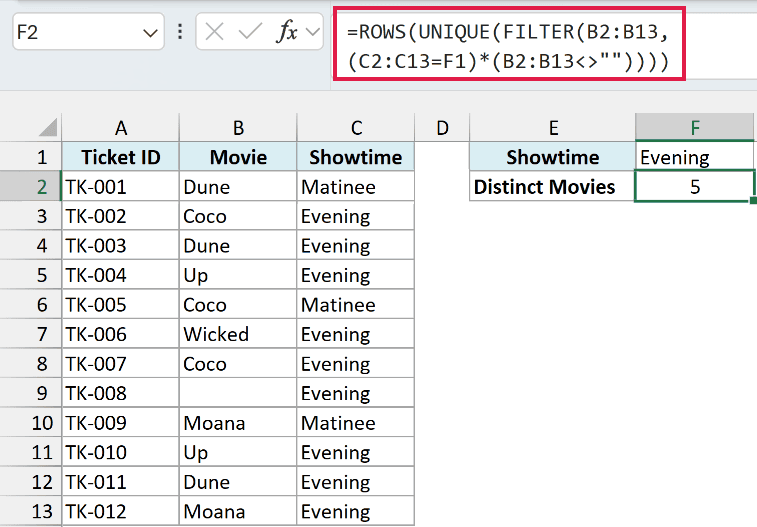The width and height of the screenshot is (757, 527).
Task: Select column A header
Action: click(121, 128)
